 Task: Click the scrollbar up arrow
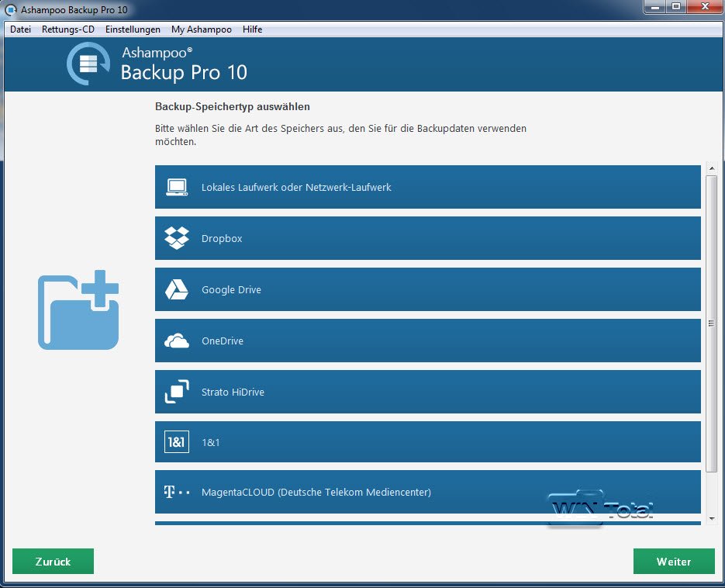click(x=712, y=168)
